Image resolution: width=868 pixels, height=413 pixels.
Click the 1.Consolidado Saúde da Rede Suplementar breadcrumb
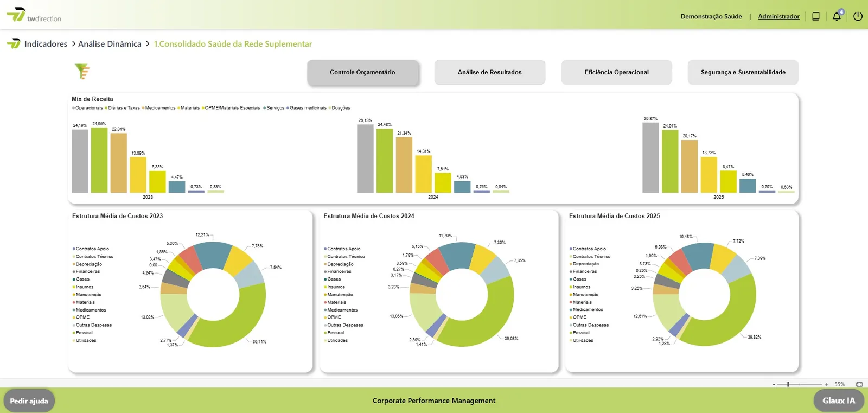(233, 44)
